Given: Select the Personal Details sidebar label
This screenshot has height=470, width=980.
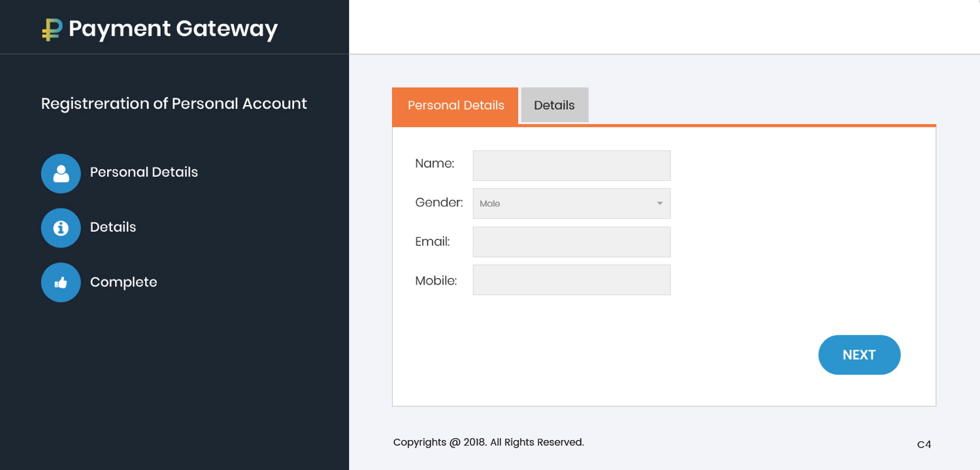Looking at the screenshot, I should tap(144, 172).
